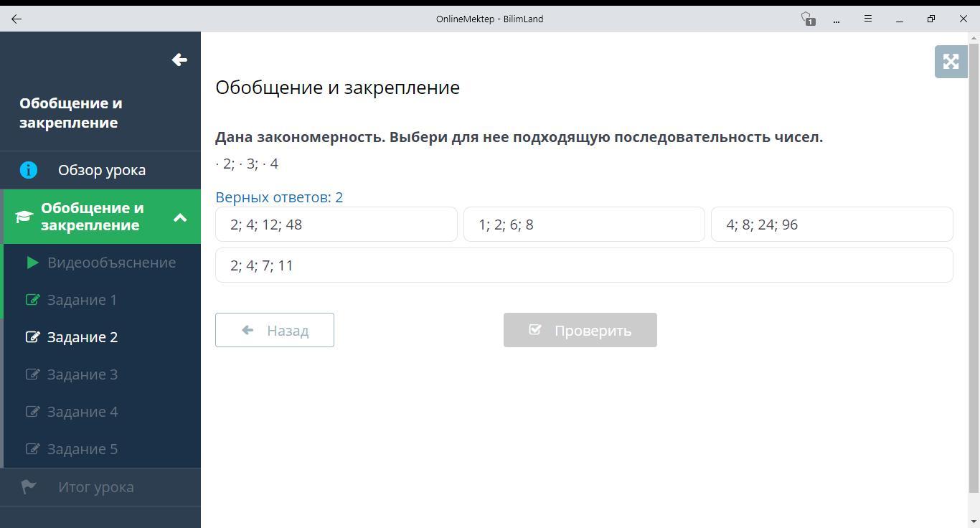
Task: Click the info icon beside Обзор урока
Action: pyautogui.click(x=28, y=170)
